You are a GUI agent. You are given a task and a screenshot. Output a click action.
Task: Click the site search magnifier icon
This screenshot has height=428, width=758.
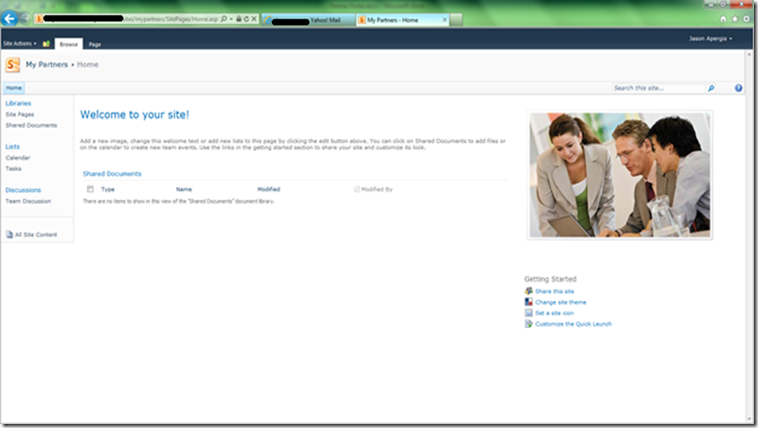711,88
